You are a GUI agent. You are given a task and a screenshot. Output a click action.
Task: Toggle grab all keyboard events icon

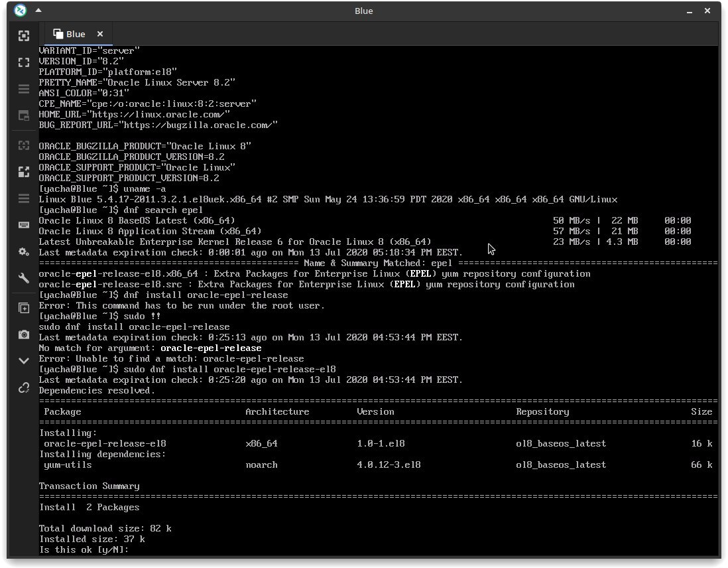tap(24, 225)
